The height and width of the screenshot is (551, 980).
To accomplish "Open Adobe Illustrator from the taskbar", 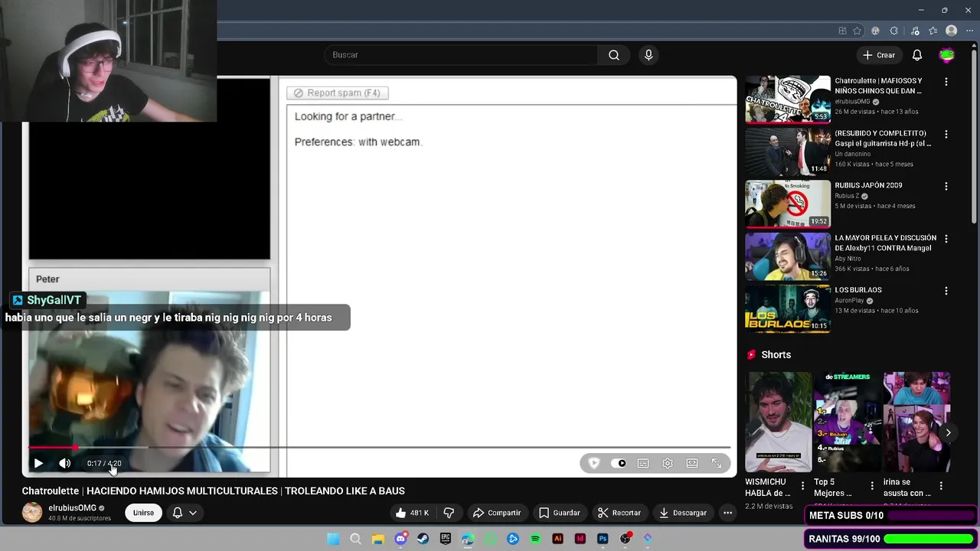I will (557, 539).
